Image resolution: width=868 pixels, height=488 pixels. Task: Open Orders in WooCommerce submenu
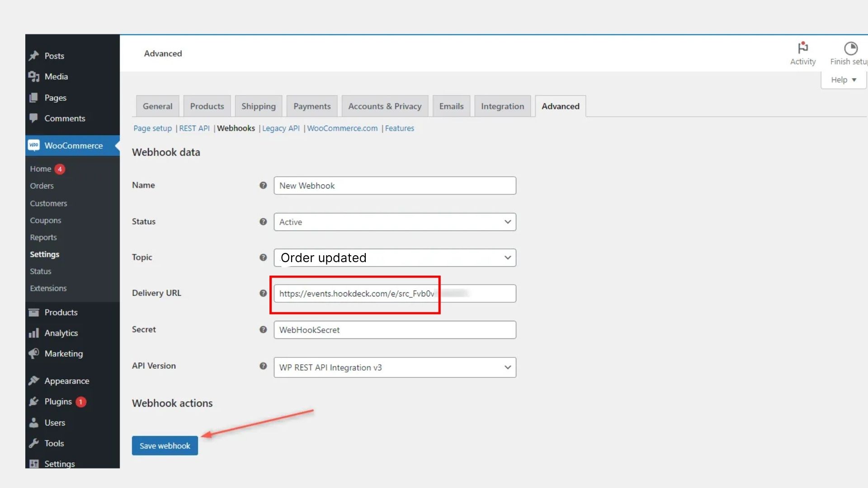(x=42, y=186)
